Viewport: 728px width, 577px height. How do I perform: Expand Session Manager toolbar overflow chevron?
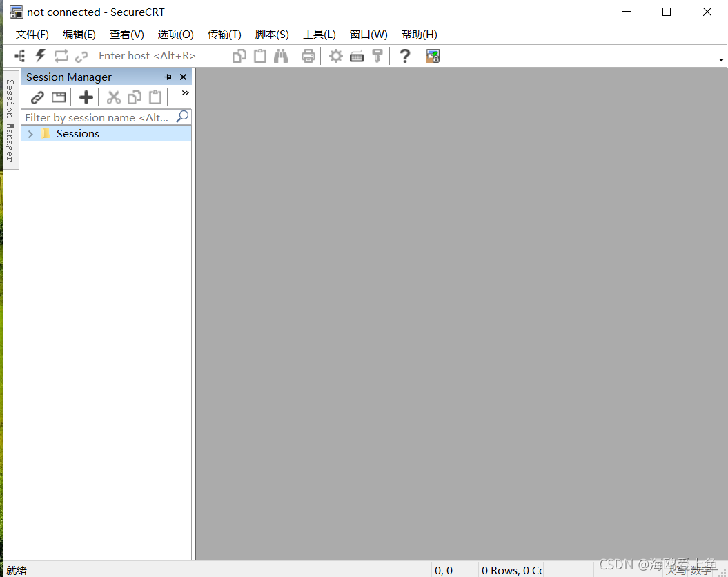pyautogui.click(x=185, y=93)
